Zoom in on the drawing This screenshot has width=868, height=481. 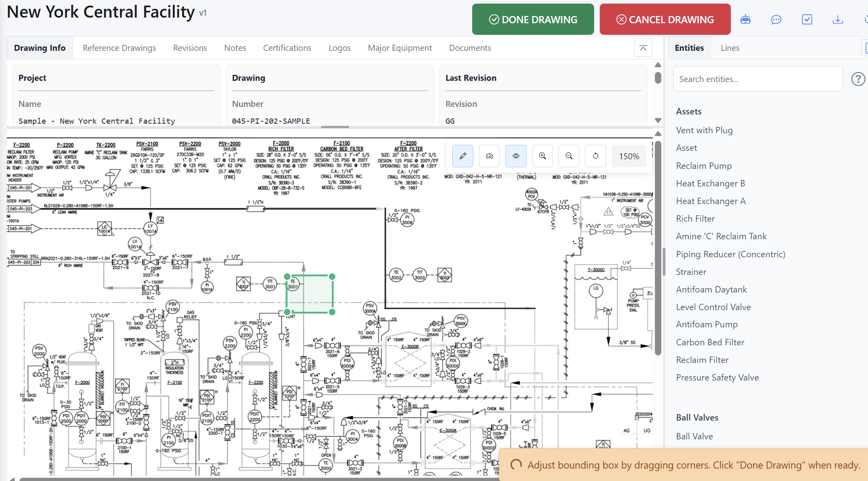pos(542,156)
